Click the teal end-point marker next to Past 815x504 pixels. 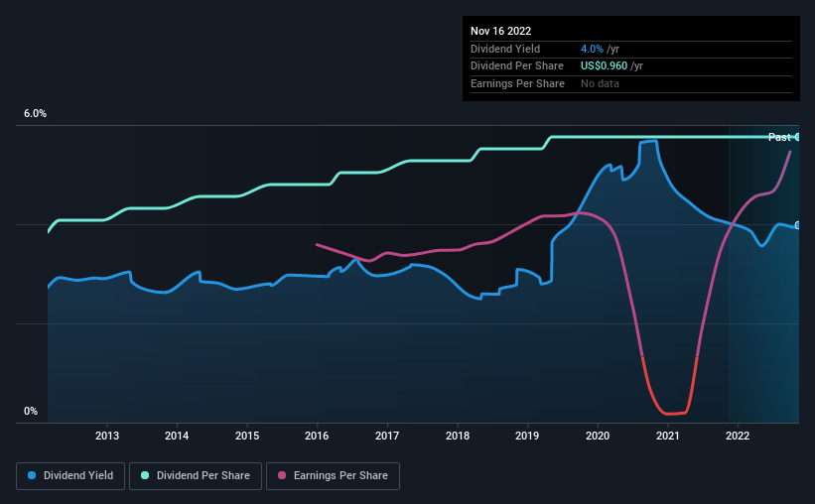click(x=797, y=137)
